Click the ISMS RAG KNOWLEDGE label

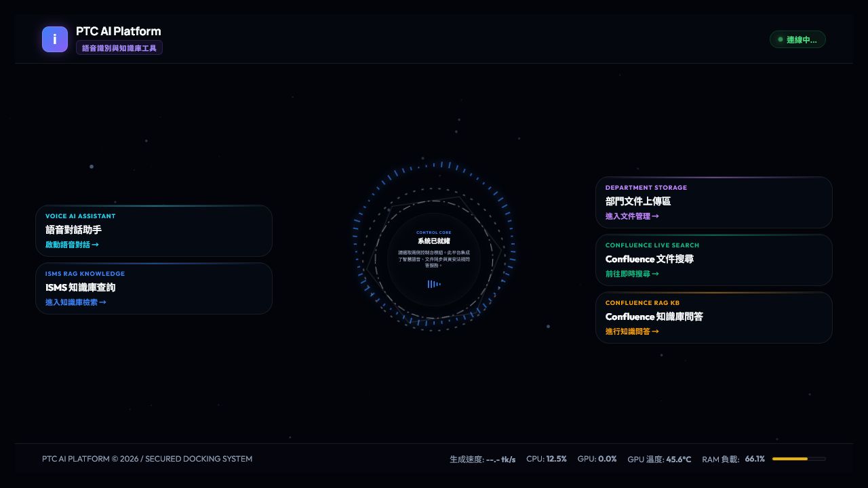85,274
